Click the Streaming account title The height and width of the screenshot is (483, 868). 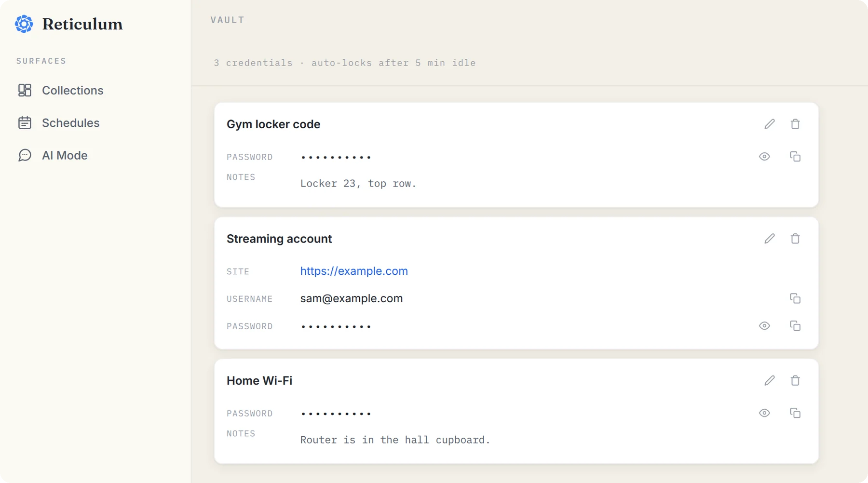point(279,239)
